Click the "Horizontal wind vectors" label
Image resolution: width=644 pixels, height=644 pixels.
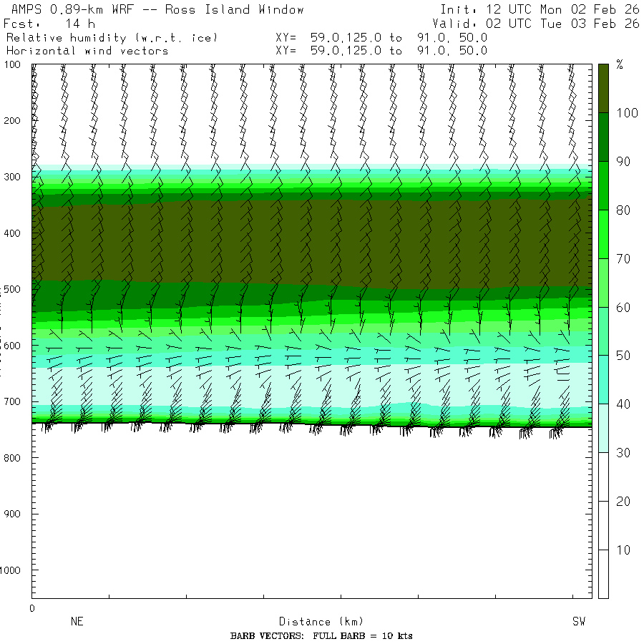point(87,51)
